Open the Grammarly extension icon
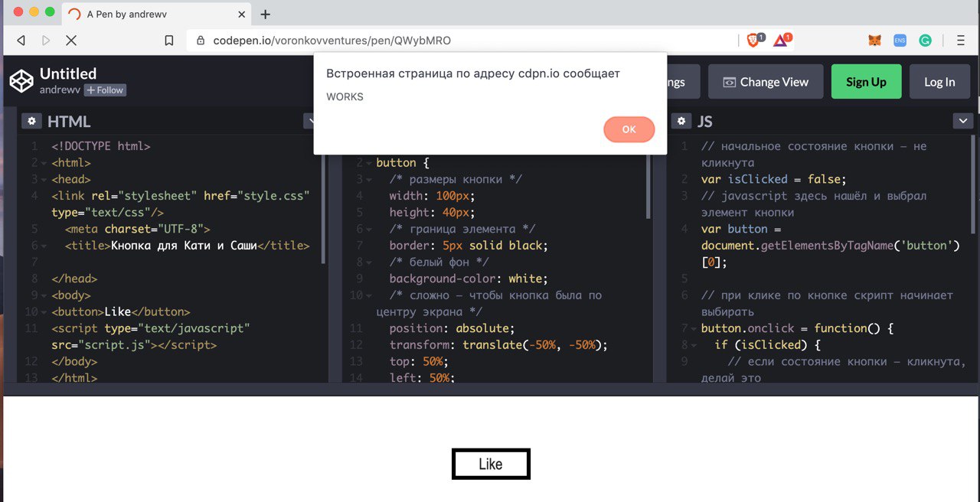The image size is (980, 502). [925, 41]
